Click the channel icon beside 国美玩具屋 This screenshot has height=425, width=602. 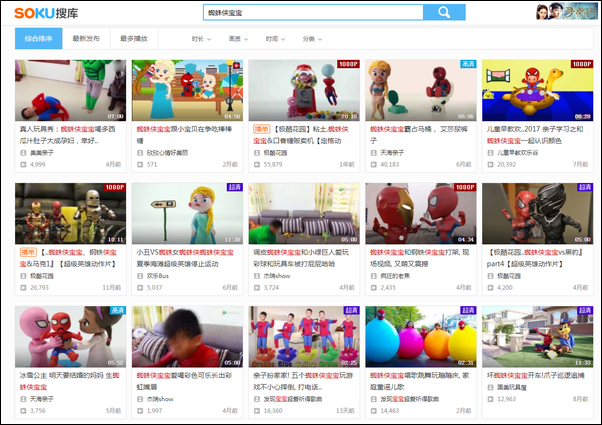490,387
